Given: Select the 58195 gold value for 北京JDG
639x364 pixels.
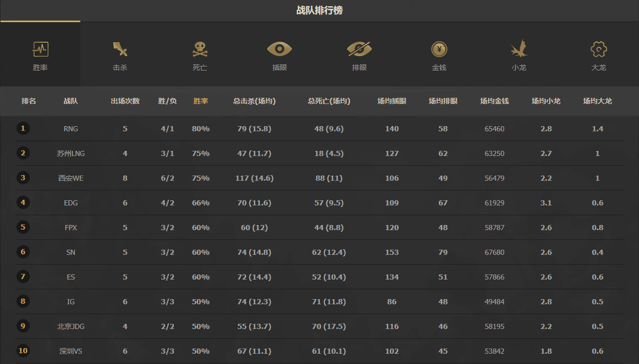Looking at the screenshot, I should pos(495,326).
